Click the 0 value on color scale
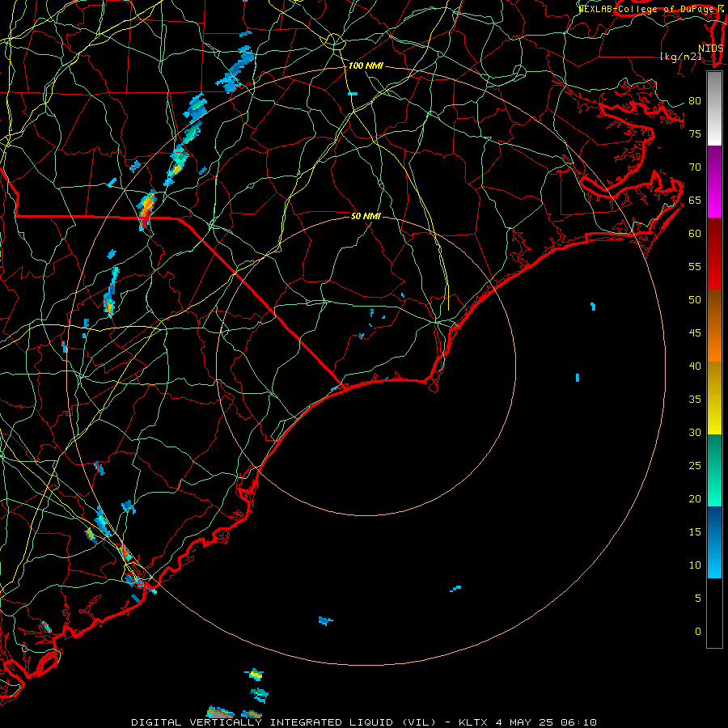This screenshot has width=728, height=728. pyautogui.click(x=698, y=632)
